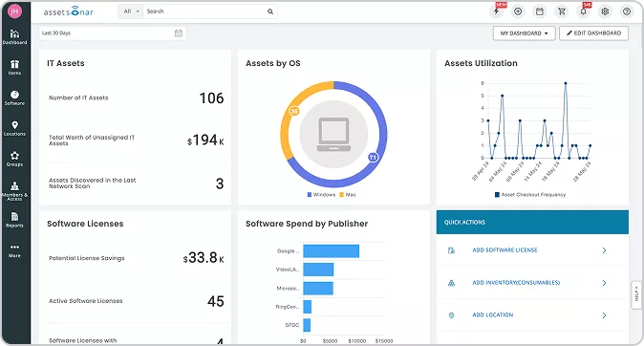
Task: Click the Microsoft spend bar
Action: click(318, 288)
